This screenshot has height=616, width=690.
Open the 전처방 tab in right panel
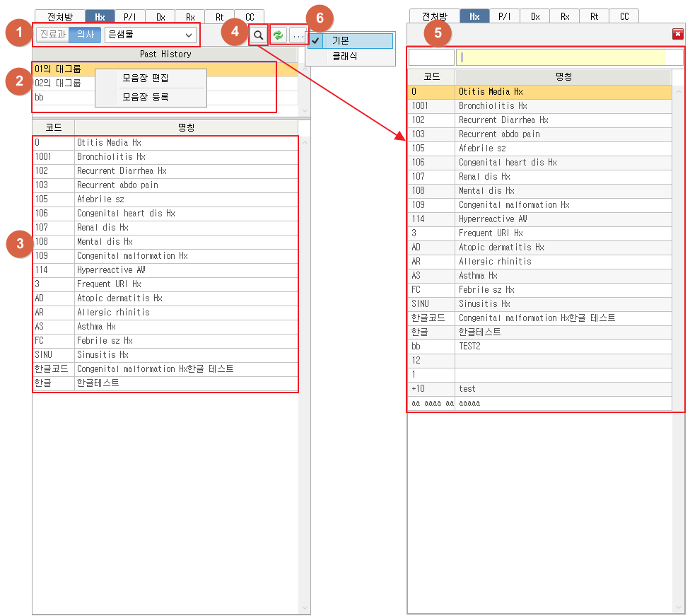[434, 16]
